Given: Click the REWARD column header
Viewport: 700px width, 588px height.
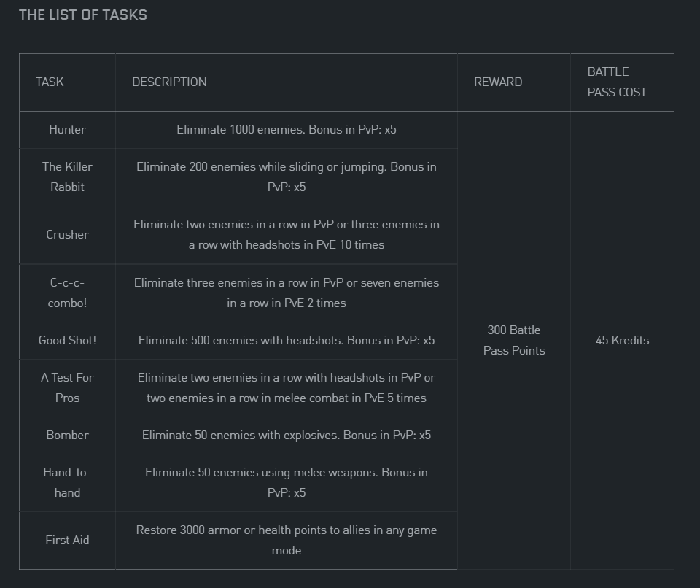Looking at the screenshot, I should 498,82.
